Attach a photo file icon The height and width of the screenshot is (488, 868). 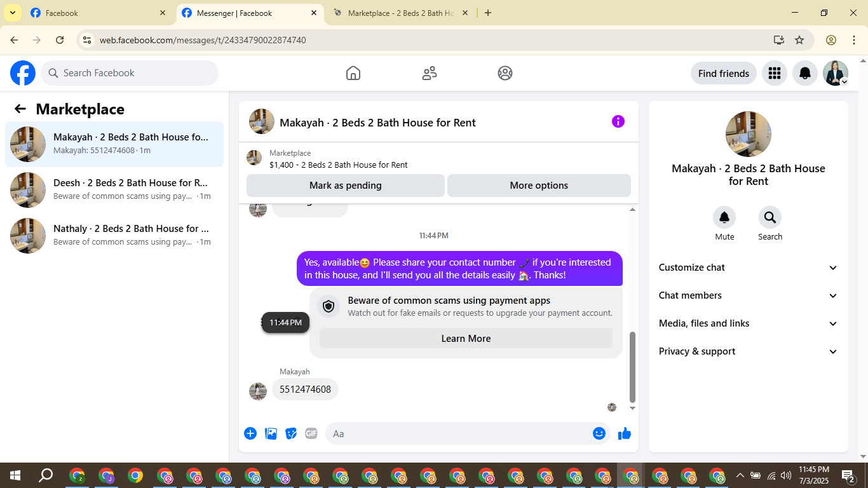click(x=271, y=433)
